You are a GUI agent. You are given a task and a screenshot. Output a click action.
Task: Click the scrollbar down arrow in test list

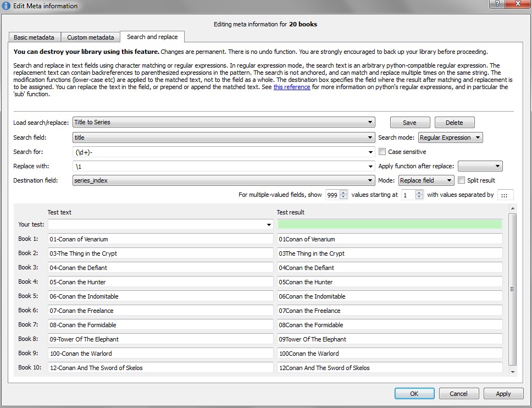tap(512, 372)
